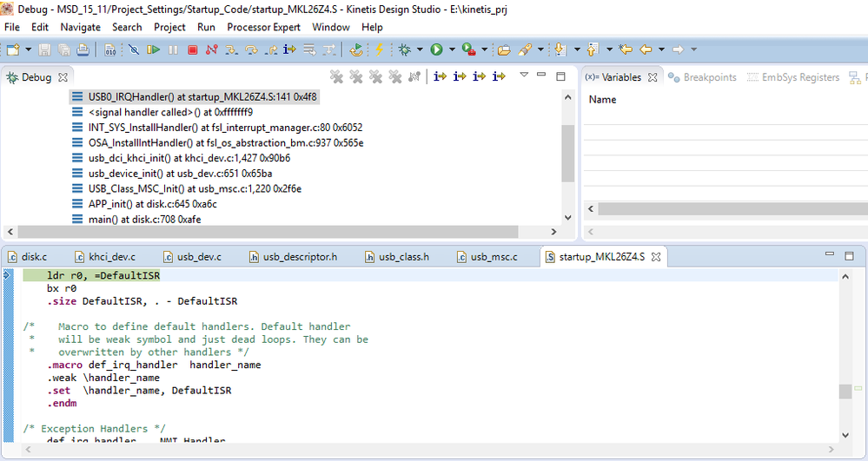Click the Open Task folder icon
Image resolution: width=868 pixels, height=461 pixels.
[x=504, y=49]
